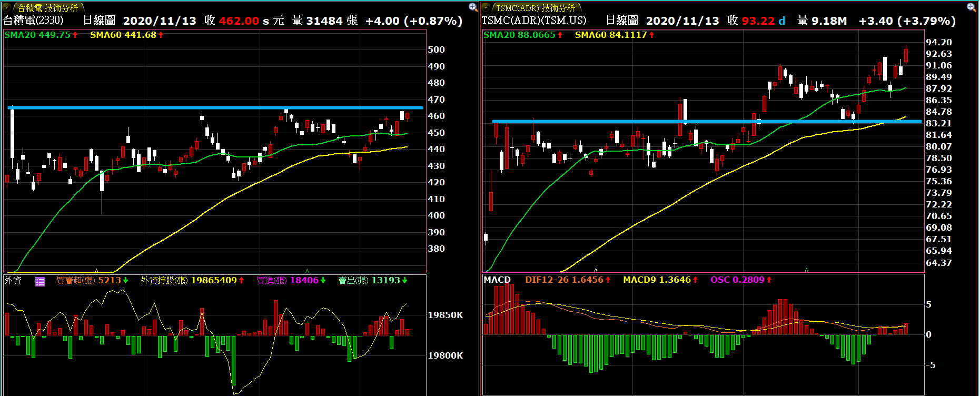
Task: Click the 94.20 price axis label
Action: [x=939, y=42]
